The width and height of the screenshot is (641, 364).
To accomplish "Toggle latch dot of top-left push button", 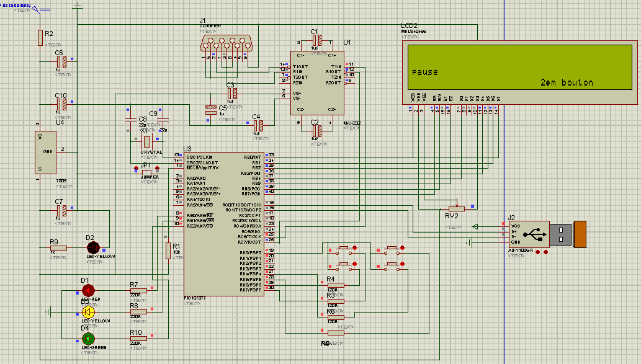I will coord(354,247).
